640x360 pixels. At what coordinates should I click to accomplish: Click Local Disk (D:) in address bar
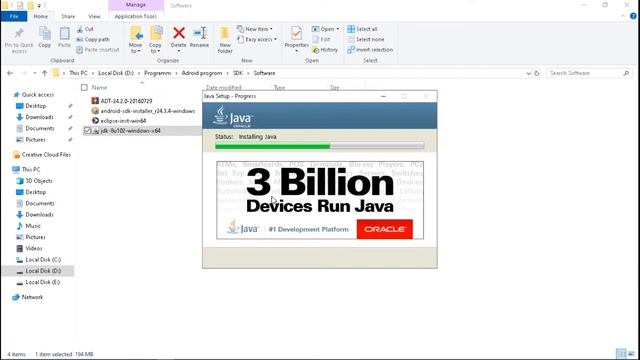pyautogui.click(x=116, y=73)
